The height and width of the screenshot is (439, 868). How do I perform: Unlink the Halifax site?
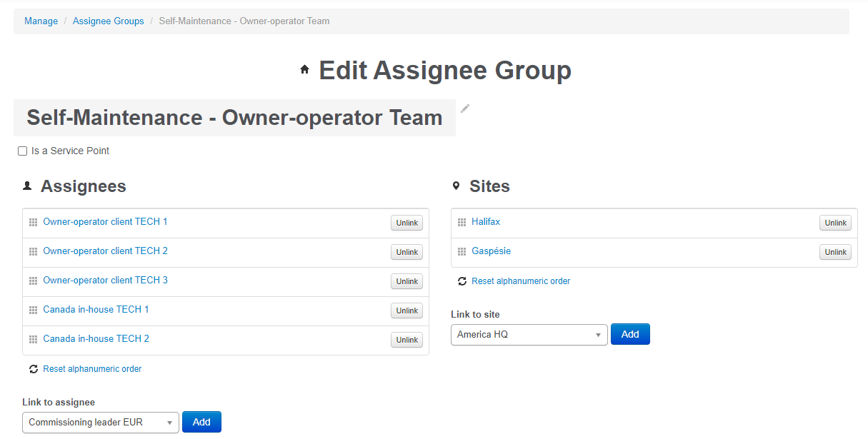click(834, 222)
